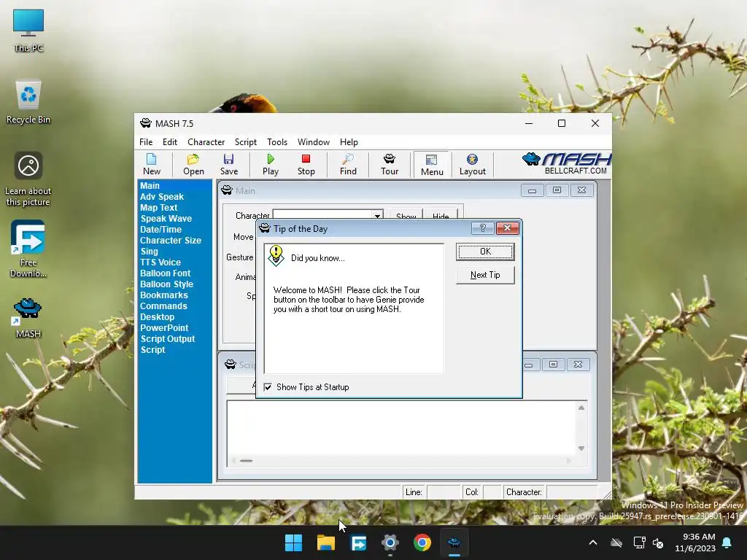The width and height of the screenshot is (747, 560).
Task: Close the Script child window
Action: point(578,365)
